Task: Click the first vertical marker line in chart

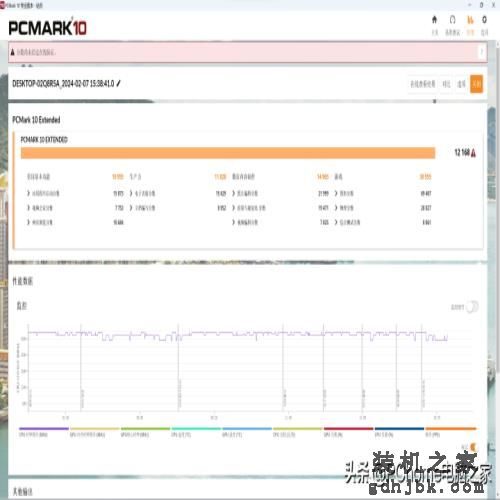Action: coord(81,367)
